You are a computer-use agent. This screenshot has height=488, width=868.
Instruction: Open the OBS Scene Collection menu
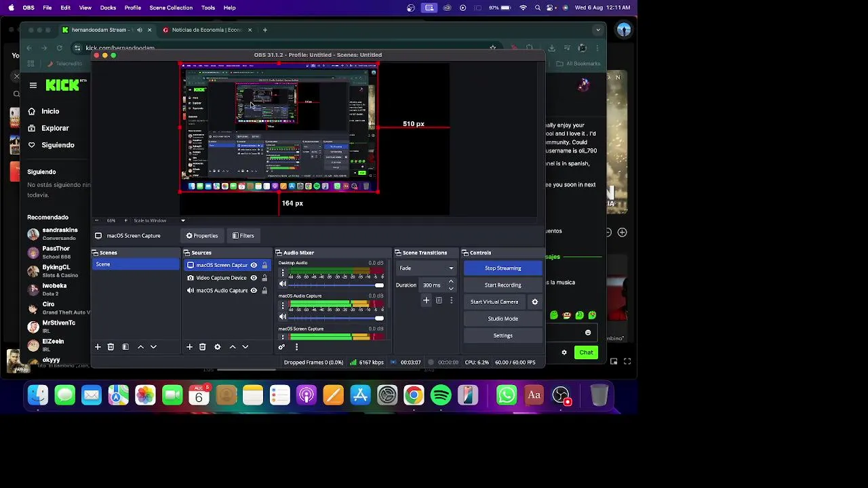tap(171, 7)
